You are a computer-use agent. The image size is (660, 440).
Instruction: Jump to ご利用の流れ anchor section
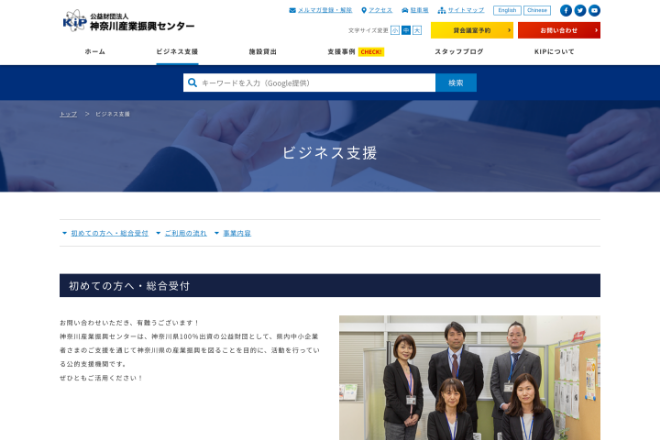coord(185,233)
